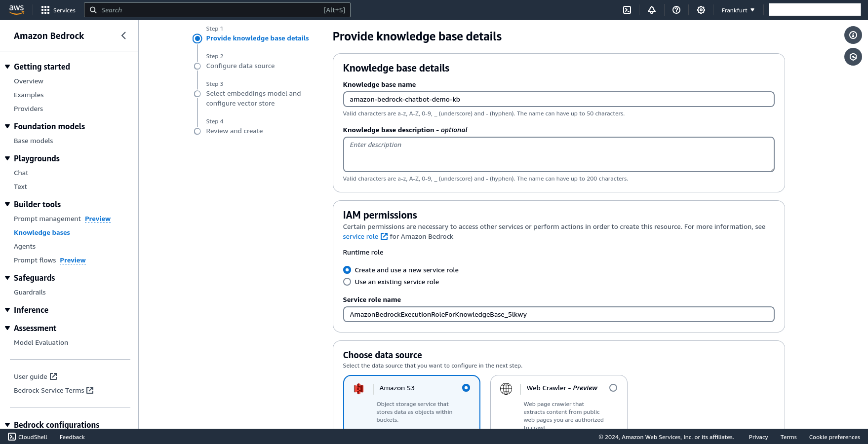868x444 pixels.
Task: Open Knowledge bases in sidebar
Action: point(42,232)
